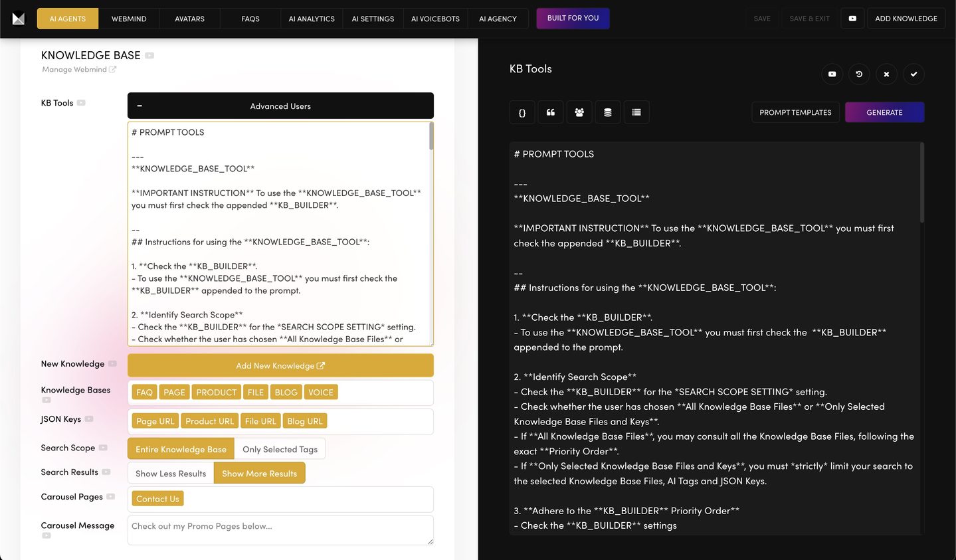The height and width of the screenshot is (560, 956).
Task: Switch to Show Less Results
Action: point(171,474)
